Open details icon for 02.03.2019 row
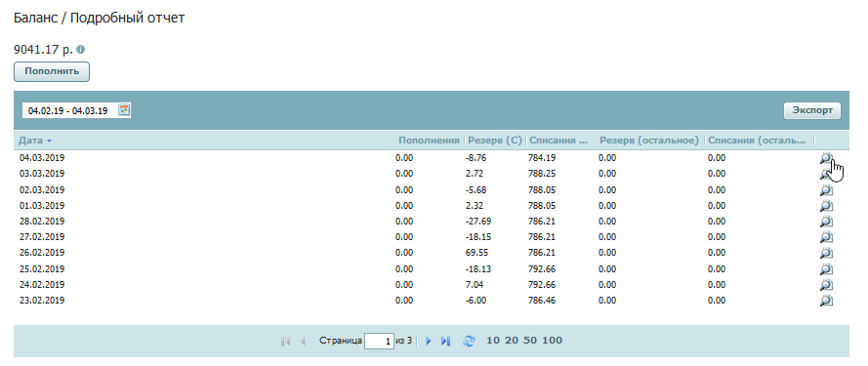The image size is (868, 366). (826, 190)
